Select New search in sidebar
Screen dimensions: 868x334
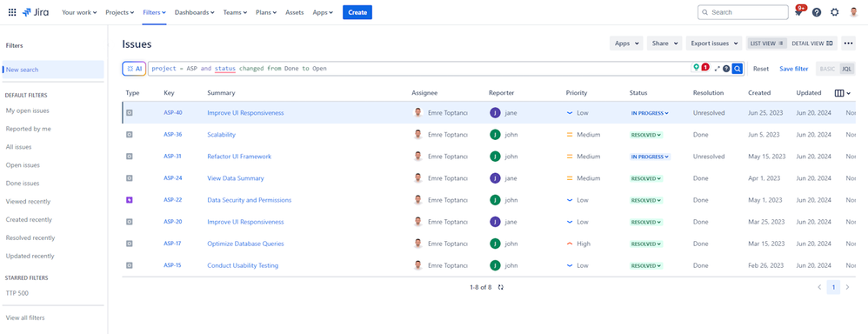pyautogui.click(x=53, y=70)
